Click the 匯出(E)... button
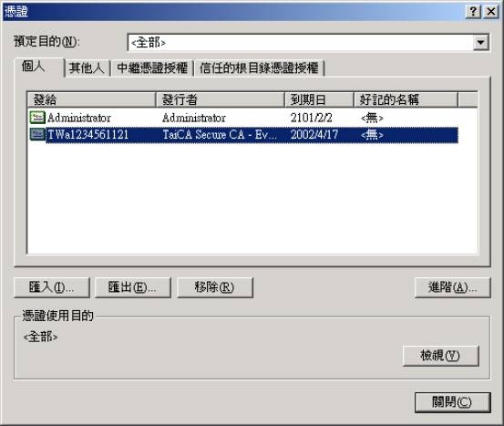 [x=133, y=287]
